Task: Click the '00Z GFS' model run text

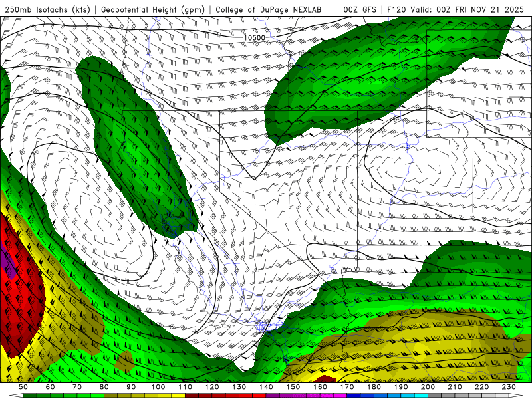Action: click(360, 9)
